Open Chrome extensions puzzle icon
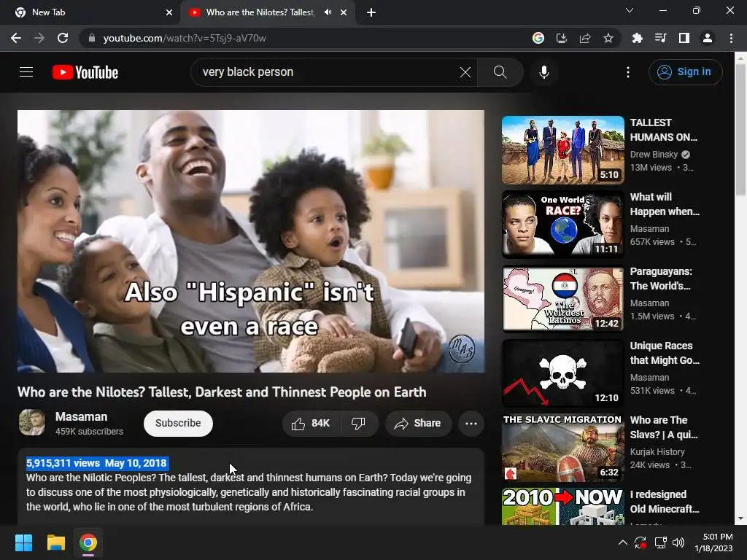This screenshot has width=747, height=560. coord(637,38)
